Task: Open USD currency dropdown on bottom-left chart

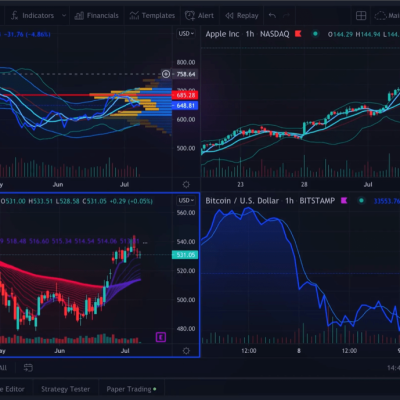Action: tap(186, 200)
